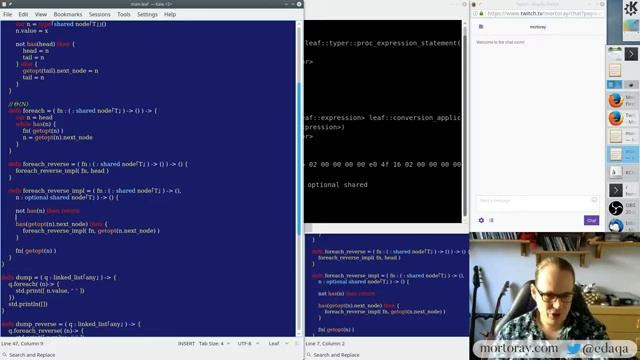Switch to the KCharSelect-style lambda icon entry
640x360 pixels.
[x=623, y=172]
